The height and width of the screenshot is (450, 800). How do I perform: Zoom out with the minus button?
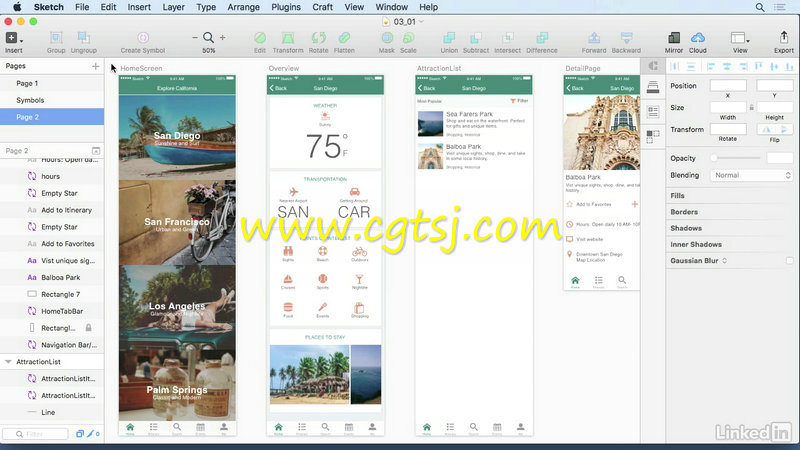click(194, 37)
